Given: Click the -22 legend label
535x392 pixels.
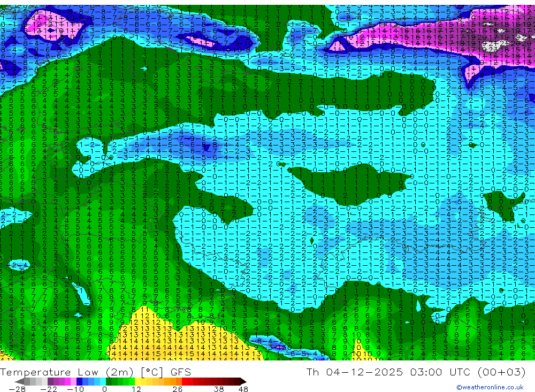Looking at the screenshot, I should [49, 389].
